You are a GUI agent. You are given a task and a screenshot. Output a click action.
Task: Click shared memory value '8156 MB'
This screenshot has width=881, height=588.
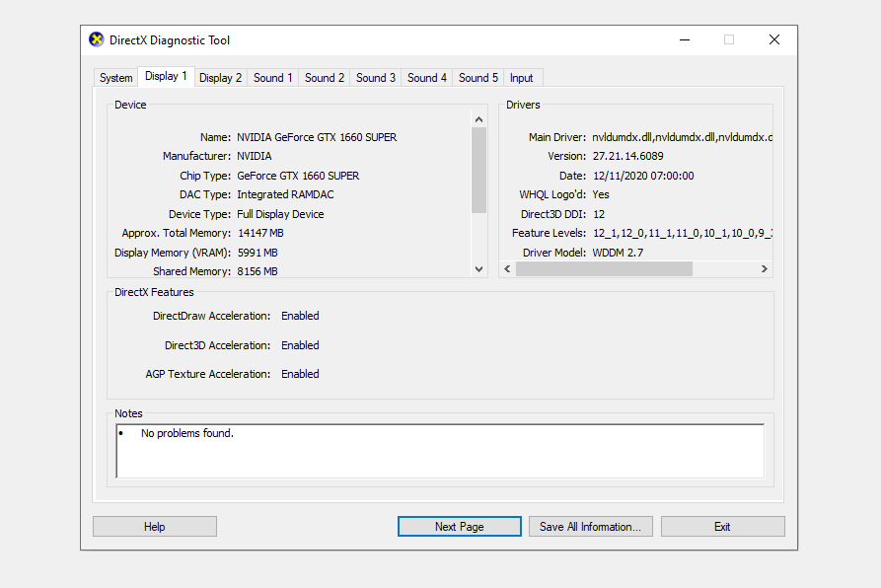pos(257,271)
